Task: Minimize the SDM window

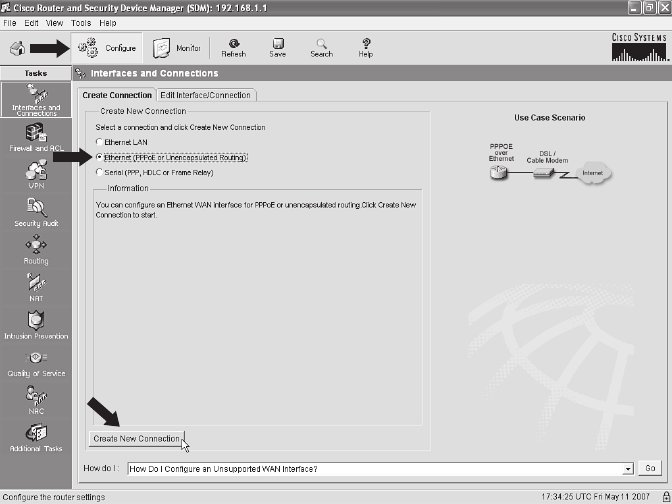Action: [x=635, y=8]
